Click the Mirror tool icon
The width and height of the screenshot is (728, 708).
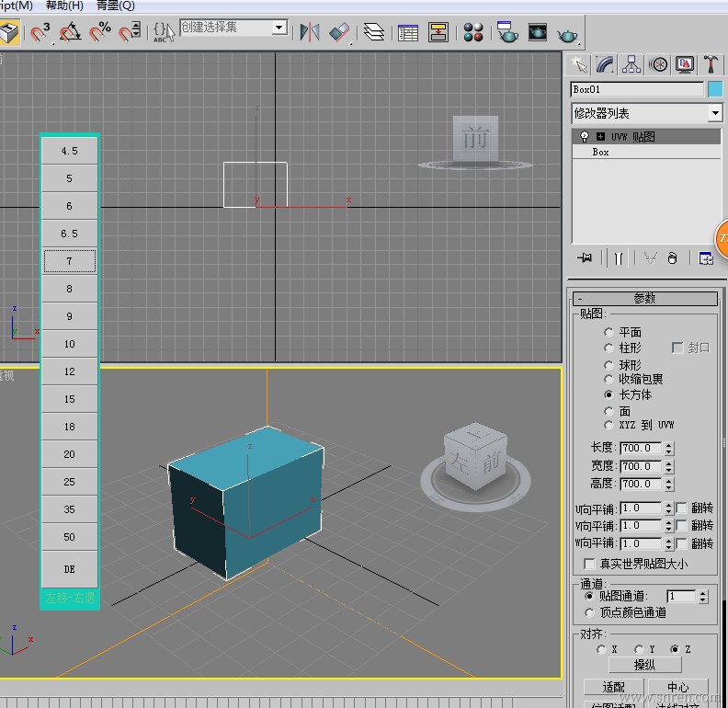[x=310, y=32]
